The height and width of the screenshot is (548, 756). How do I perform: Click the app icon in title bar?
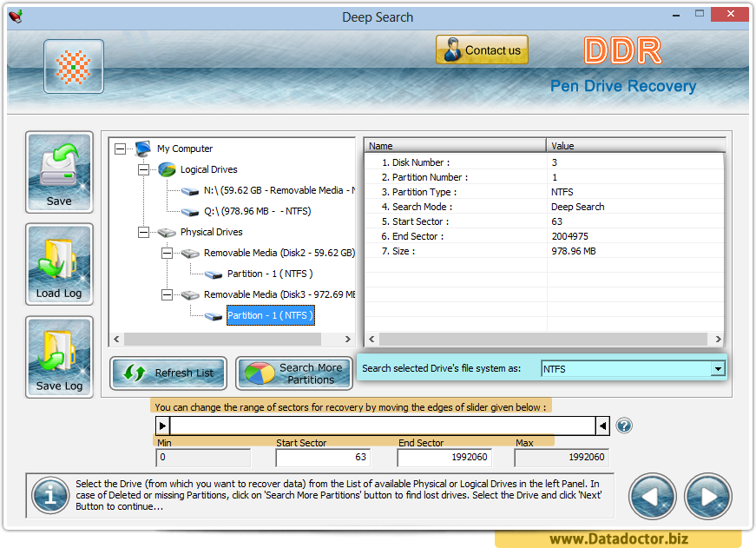coord(16,17)
